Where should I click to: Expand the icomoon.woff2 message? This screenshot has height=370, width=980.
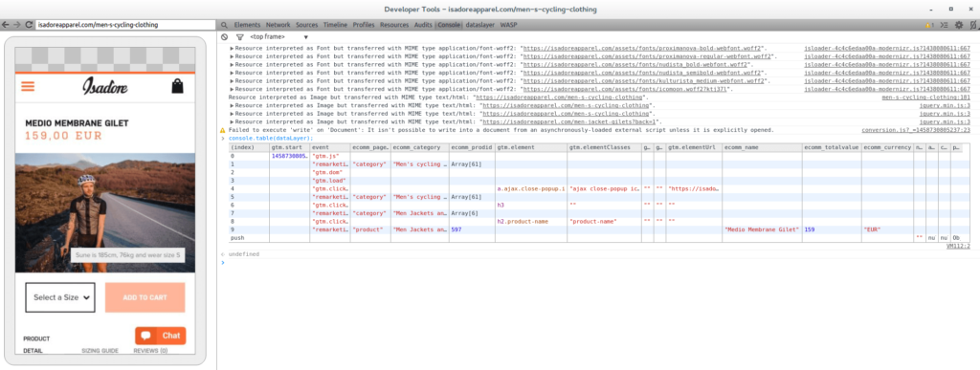[x=233, y=89]
